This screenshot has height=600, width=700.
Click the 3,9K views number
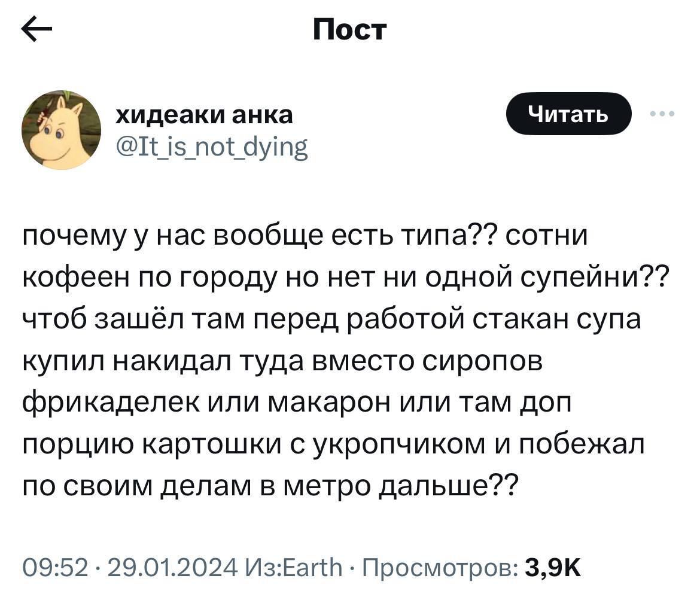552,565
